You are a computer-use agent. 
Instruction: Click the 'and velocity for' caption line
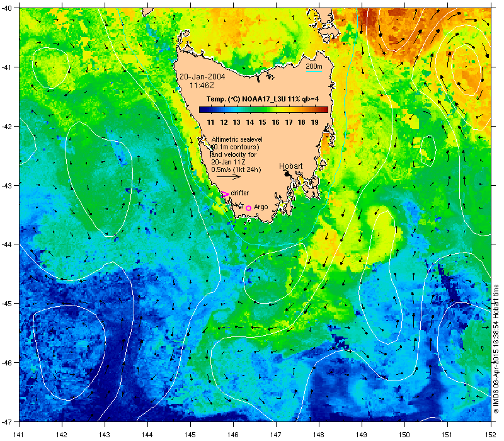234,154
